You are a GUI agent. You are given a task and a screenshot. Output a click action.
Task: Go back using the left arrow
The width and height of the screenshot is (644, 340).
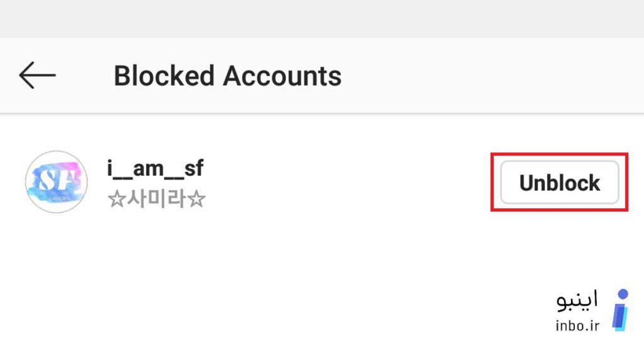coord(37,75)
